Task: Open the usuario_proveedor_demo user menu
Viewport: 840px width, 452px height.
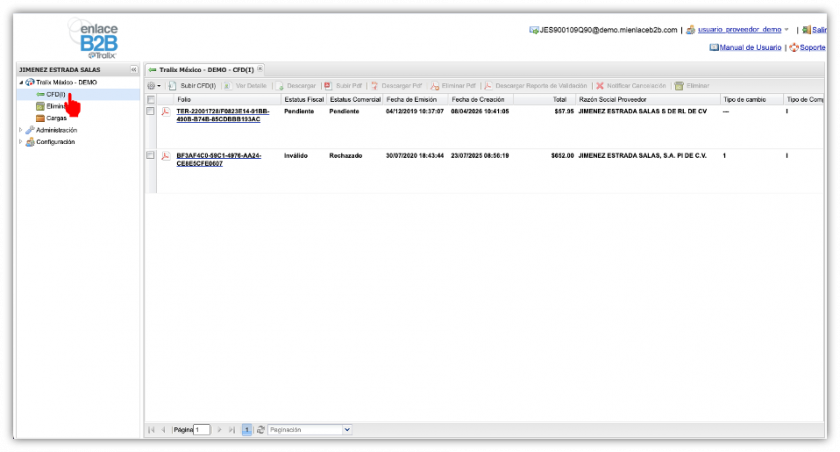Action: tap(739, 30)
